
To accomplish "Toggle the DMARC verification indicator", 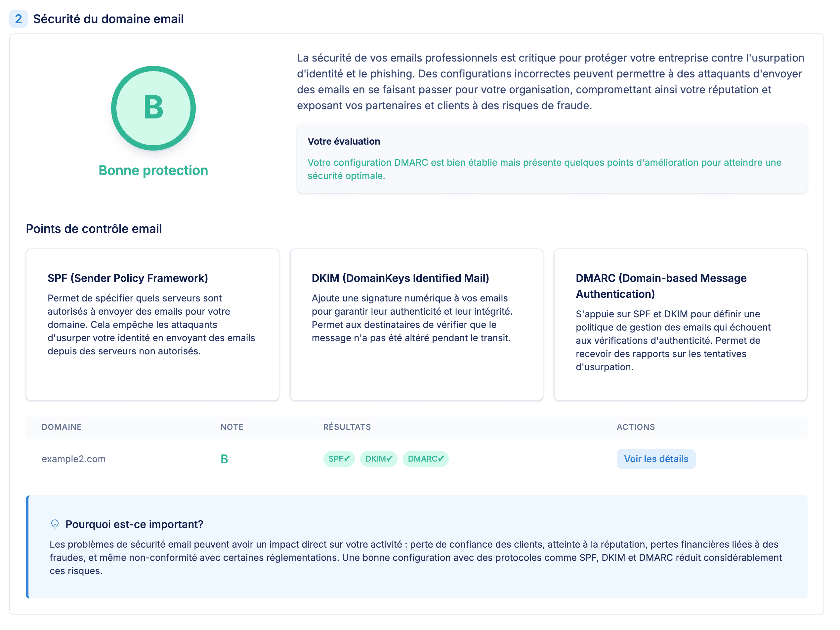I will click(x=425, y=459).
